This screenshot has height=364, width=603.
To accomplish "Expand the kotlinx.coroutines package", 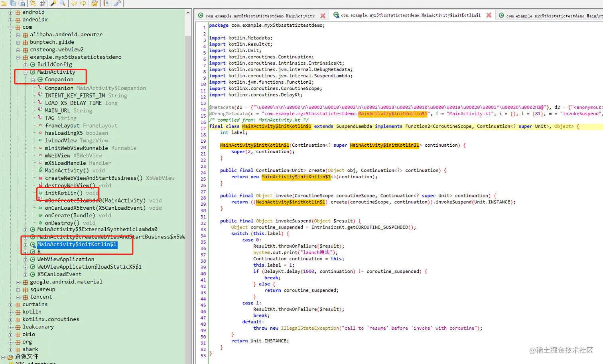I will coord(11,320).
